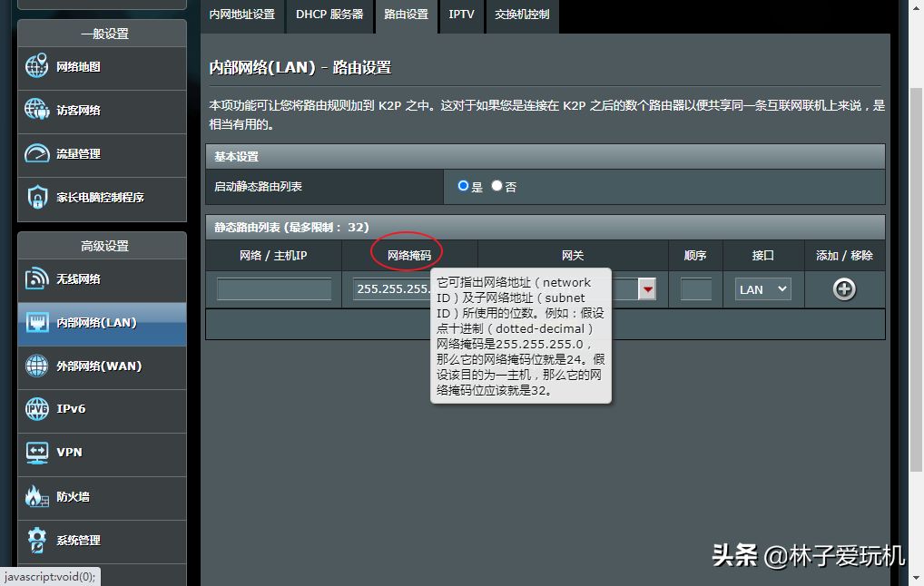Select the 外部网络(WAN) globe icon
The height and width of the screenshot is (586, 924).
[x=37, y=366]
